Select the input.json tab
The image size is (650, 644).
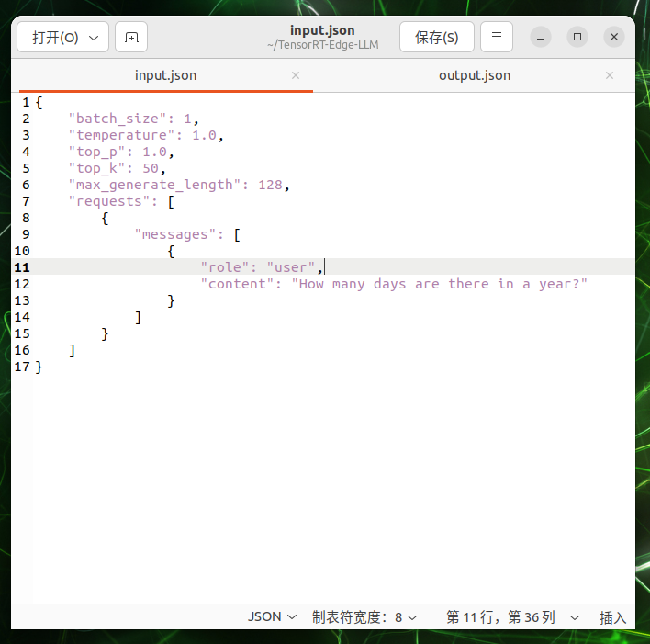tap(165, 75)
